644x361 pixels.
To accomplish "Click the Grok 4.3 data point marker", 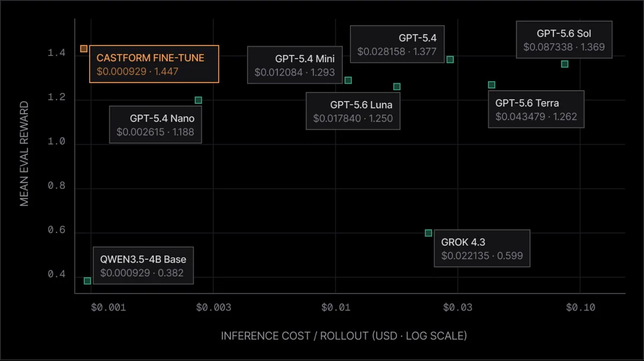I will coord(428,233).
